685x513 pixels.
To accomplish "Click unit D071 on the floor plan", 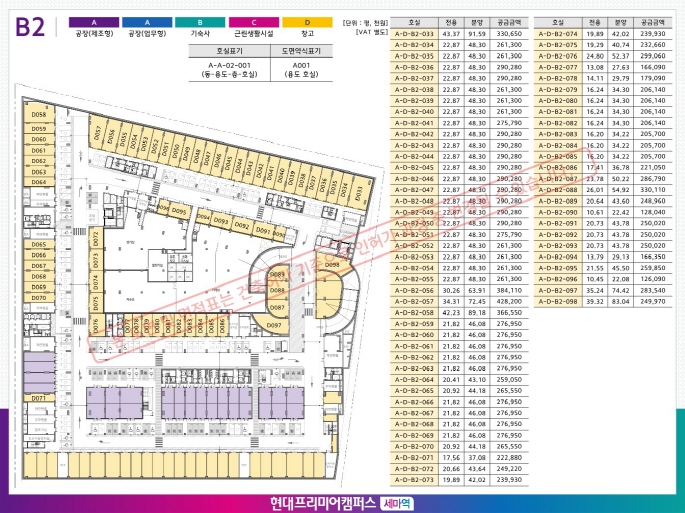I will [39, 398].
